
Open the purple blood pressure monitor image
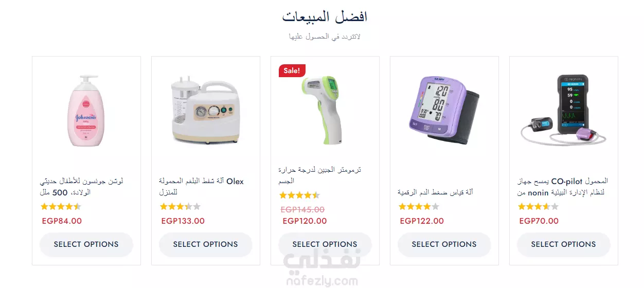tap(444, 111)
